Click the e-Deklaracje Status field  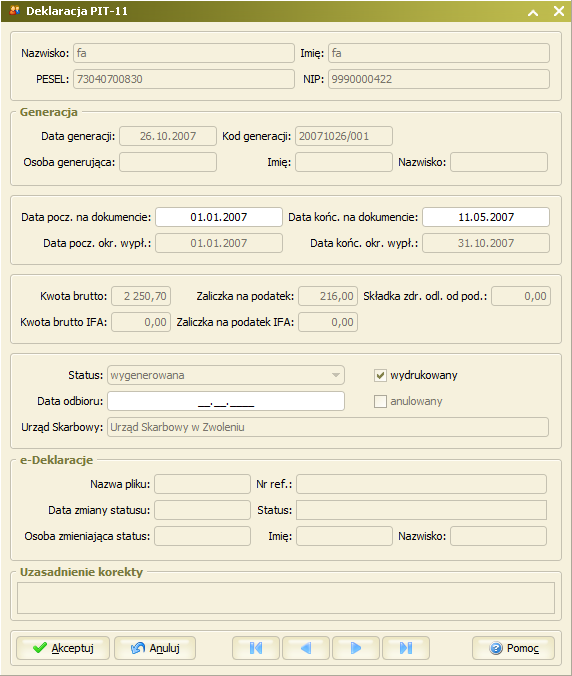point(421,510)
